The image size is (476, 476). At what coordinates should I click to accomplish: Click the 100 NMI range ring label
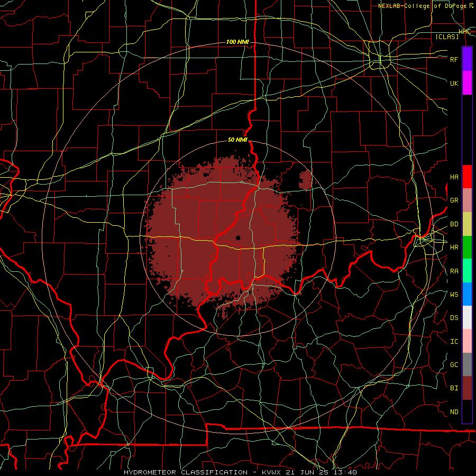coord(237,42)
